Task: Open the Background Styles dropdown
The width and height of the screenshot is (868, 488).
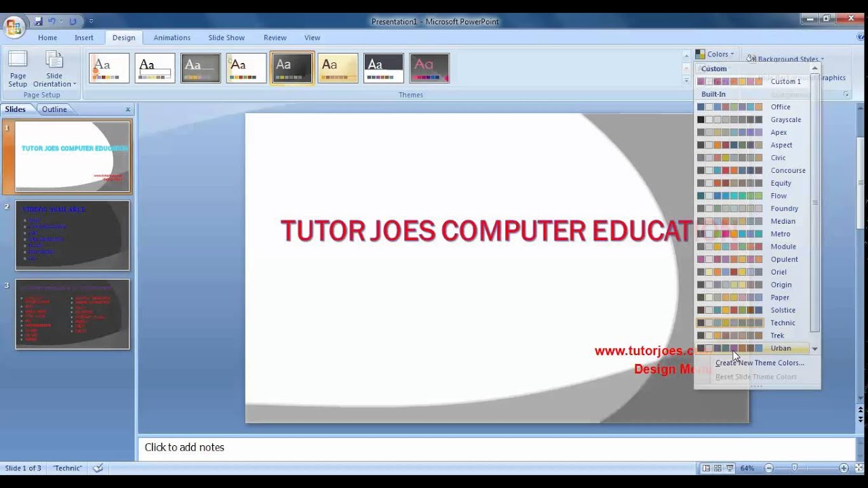Action: tap(785, 59)
